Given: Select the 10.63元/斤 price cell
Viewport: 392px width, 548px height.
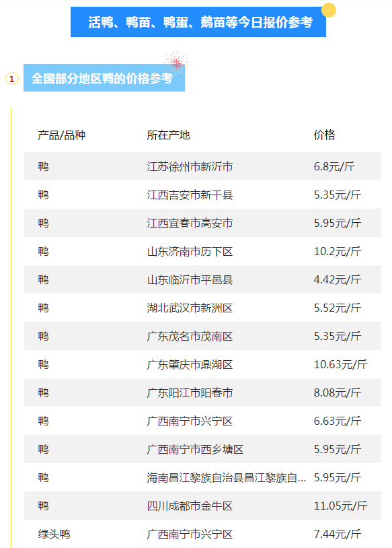Looking at the screenshot, I should click(340, 364).
